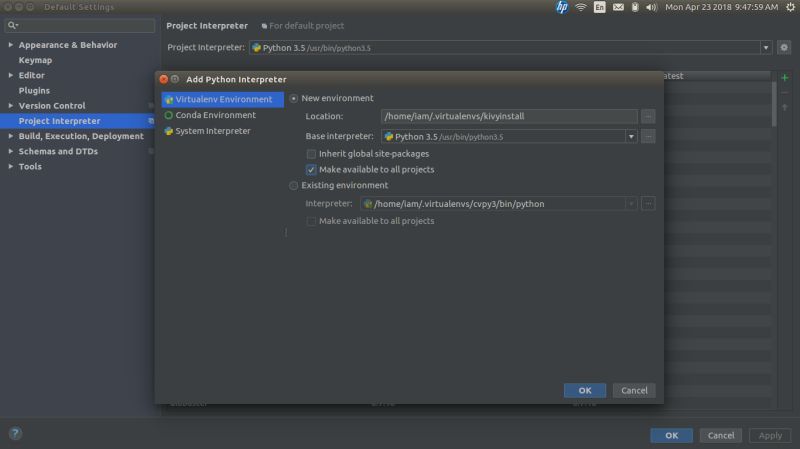Click the package list vertical scrollbar
Viewport: 800px width, 449px height.
click(x=774, y=104)
